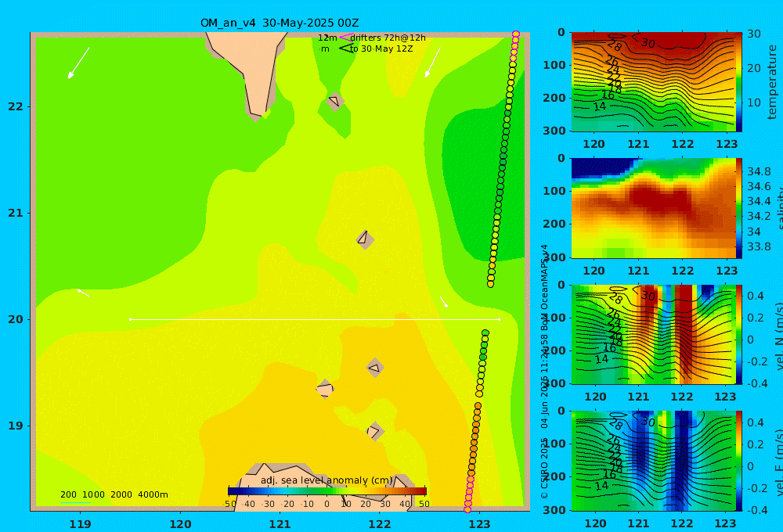The width and height of the screenshot is (783, 532).
Task: Click the '34.8' tick on salinity colorbar
Action: pyautogui.click(x=759, y=171)
